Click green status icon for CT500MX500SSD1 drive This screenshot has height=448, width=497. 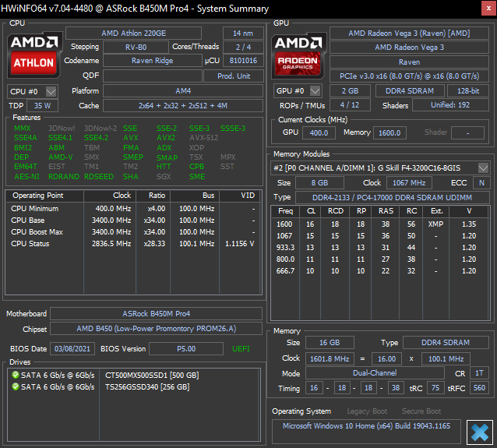(15, 375)
